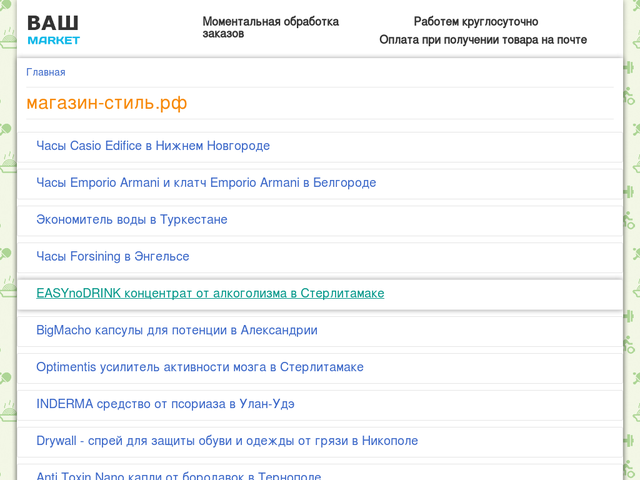Image resolution: width=640 pixels, height=480 pixels.
Task: Go to the Главная breadcrumb link
Action: (46, 72)
